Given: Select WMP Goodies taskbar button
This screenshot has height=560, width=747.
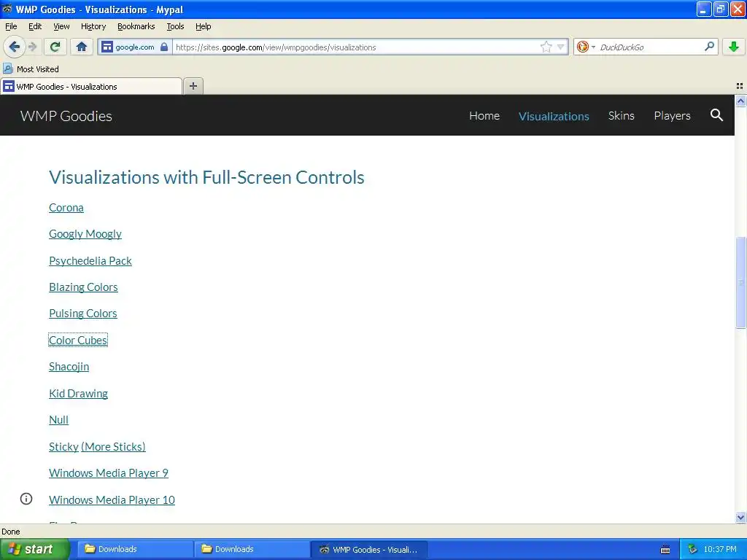Looking at the screenshot, I should coord(368,549).
